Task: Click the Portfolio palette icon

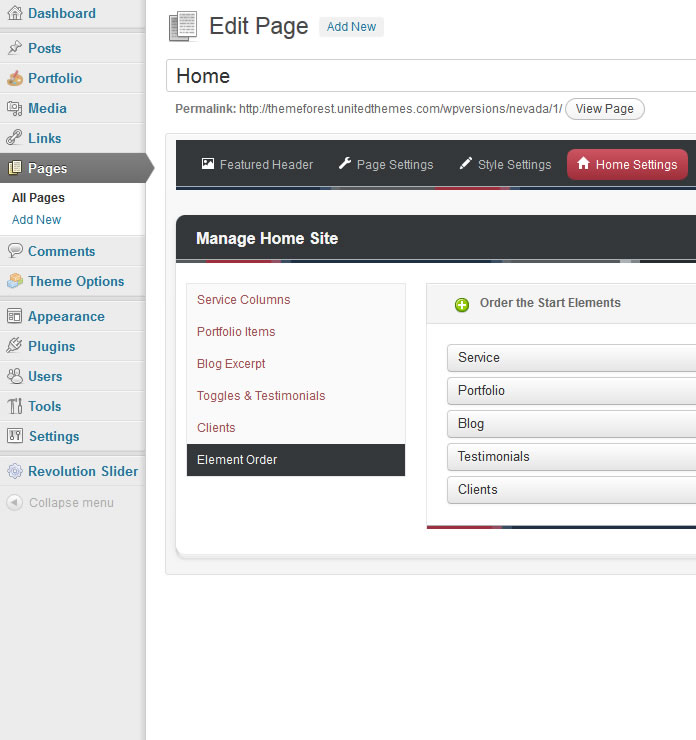Action: click(15, 78)
